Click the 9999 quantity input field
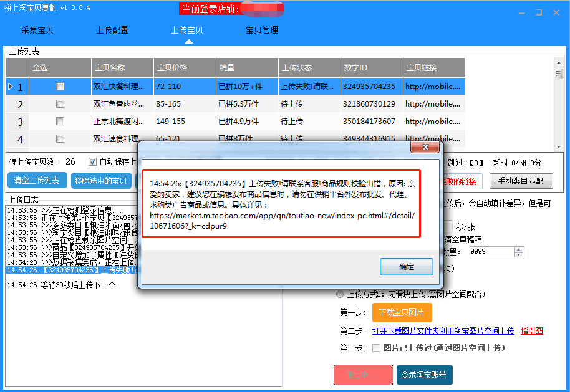 [x=492, y=252]
